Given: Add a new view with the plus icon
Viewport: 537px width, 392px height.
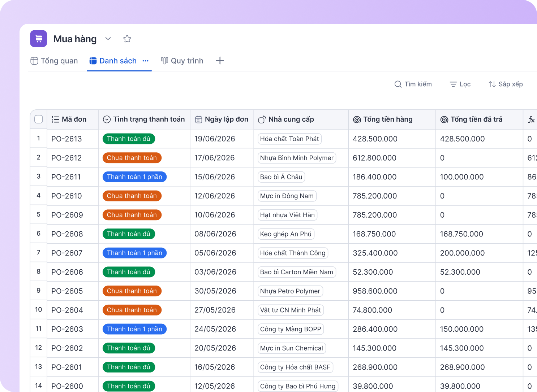Looking at the screenshot, I should (220, 61).
